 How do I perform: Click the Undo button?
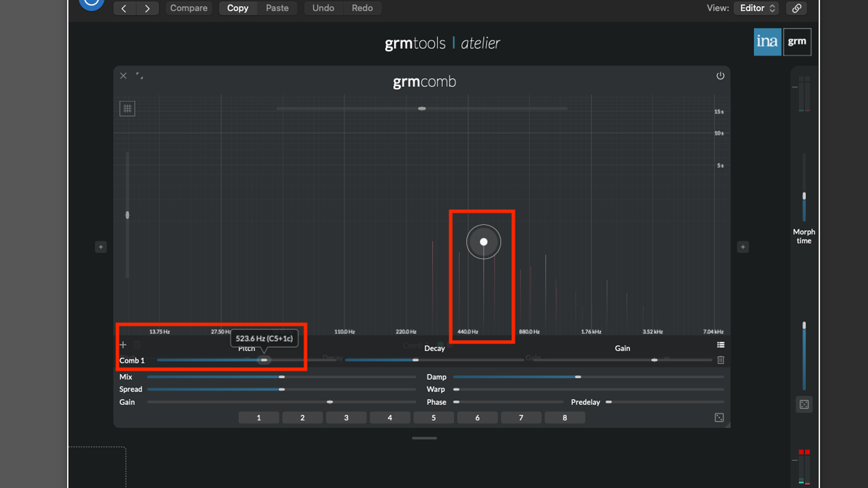pyautogui.click(x=323, y=8)
